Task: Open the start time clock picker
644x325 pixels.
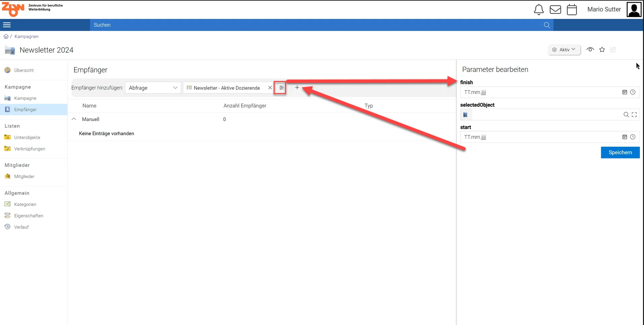Action: point(633,137)
